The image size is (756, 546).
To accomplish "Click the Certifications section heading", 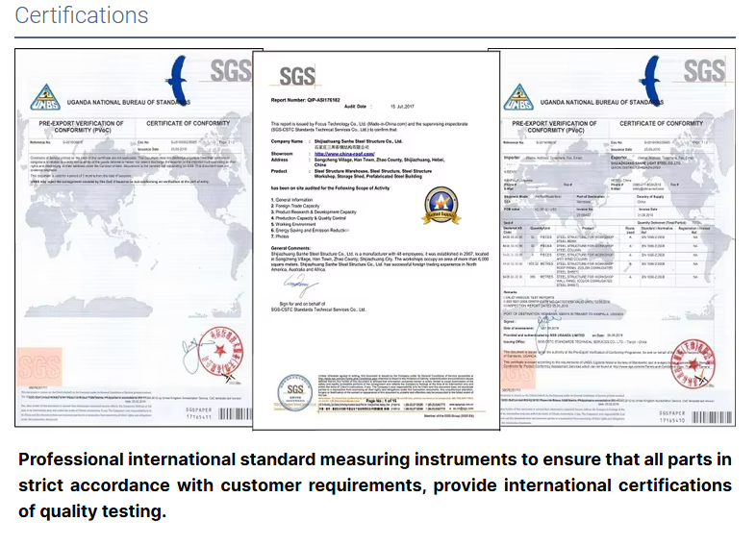I will click(x=82, y=16).
